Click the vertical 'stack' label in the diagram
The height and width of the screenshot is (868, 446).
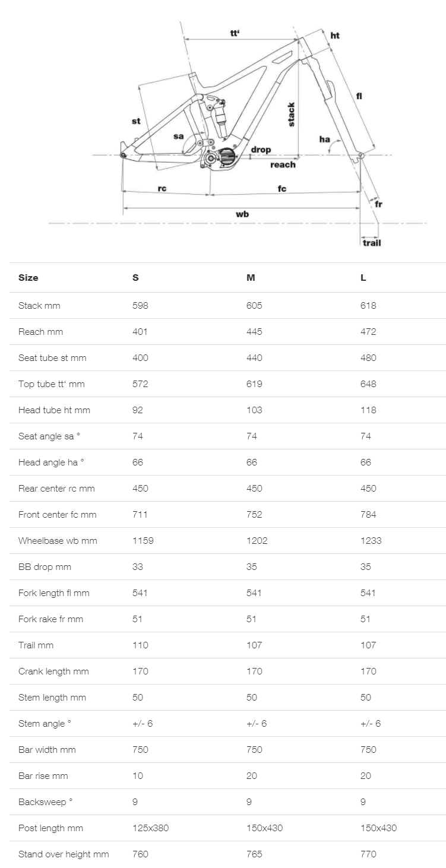[x=292, y=114]
